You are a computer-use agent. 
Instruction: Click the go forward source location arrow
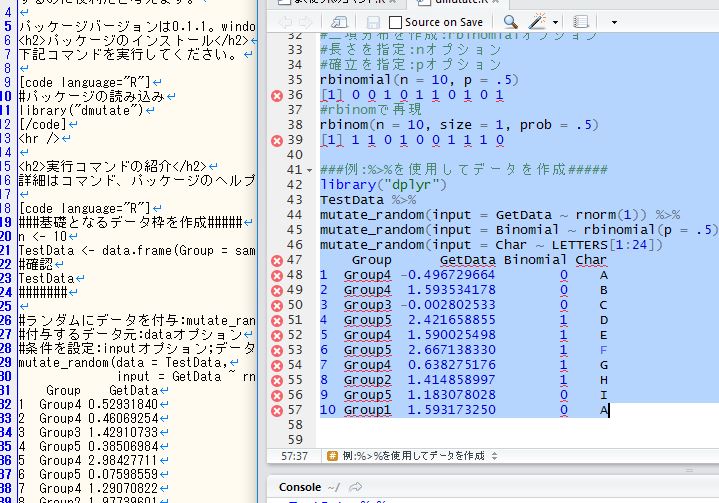pyautogui.click(x=304, y=22)
